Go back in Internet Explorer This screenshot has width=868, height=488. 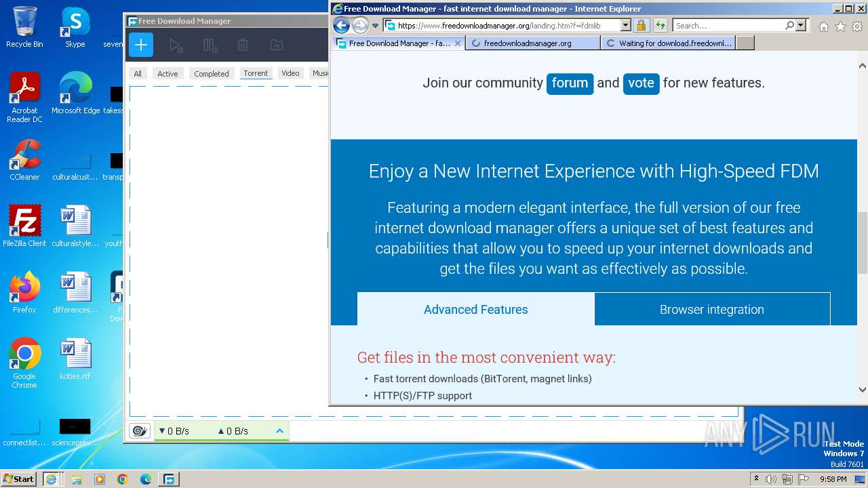342,26
